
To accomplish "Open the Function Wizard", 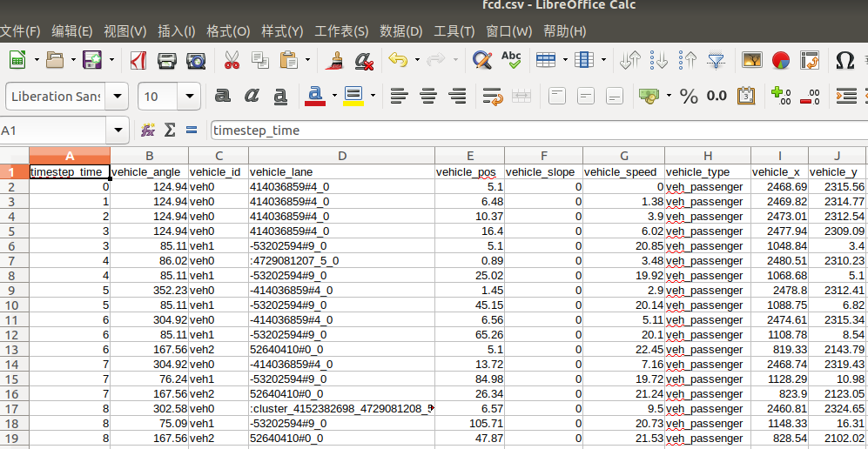I will (x=148, y=131).
